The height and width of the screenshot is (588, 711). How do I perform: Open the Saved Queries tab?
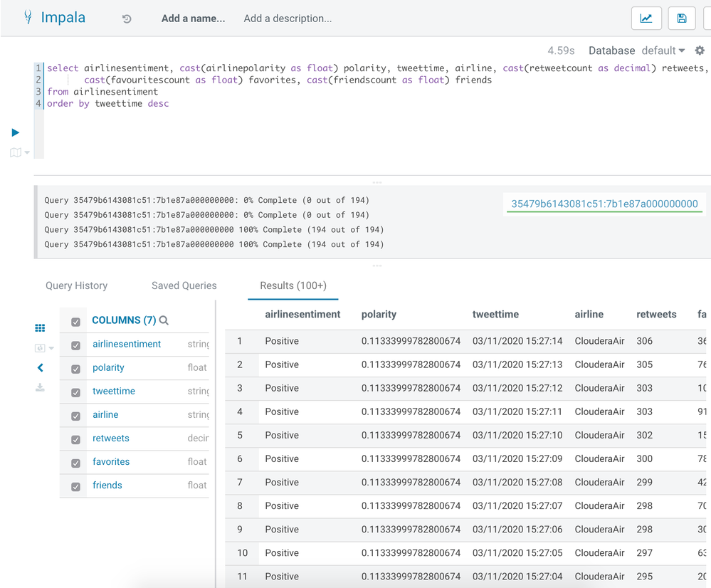[184, 285]
